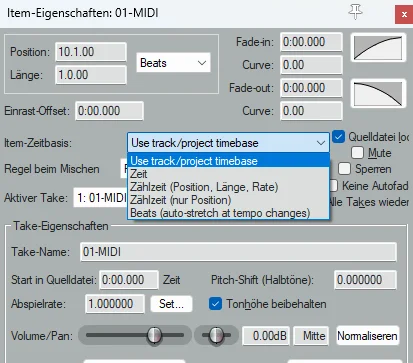
Task: Click the Abspielrate value field
Action: [x=115, y=304]
